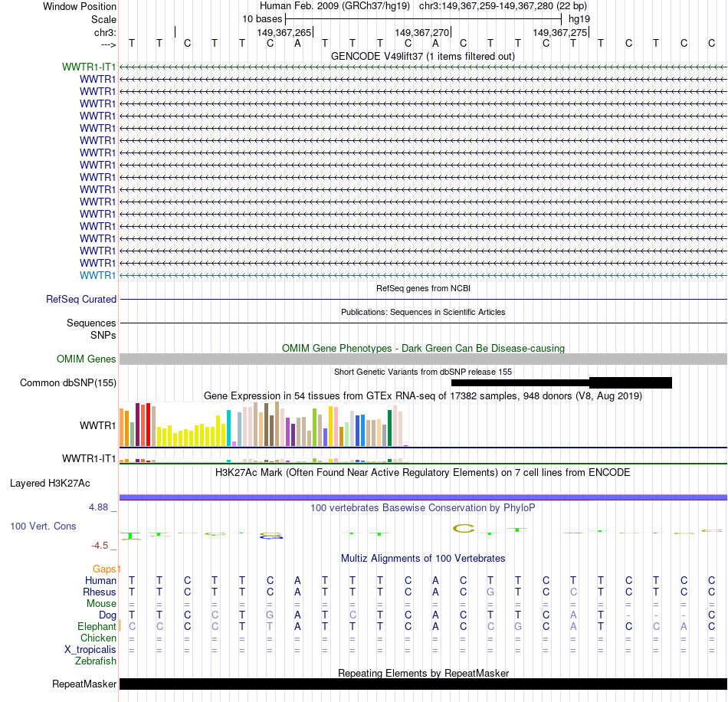Click the SNPs track label

pos(103,335)
